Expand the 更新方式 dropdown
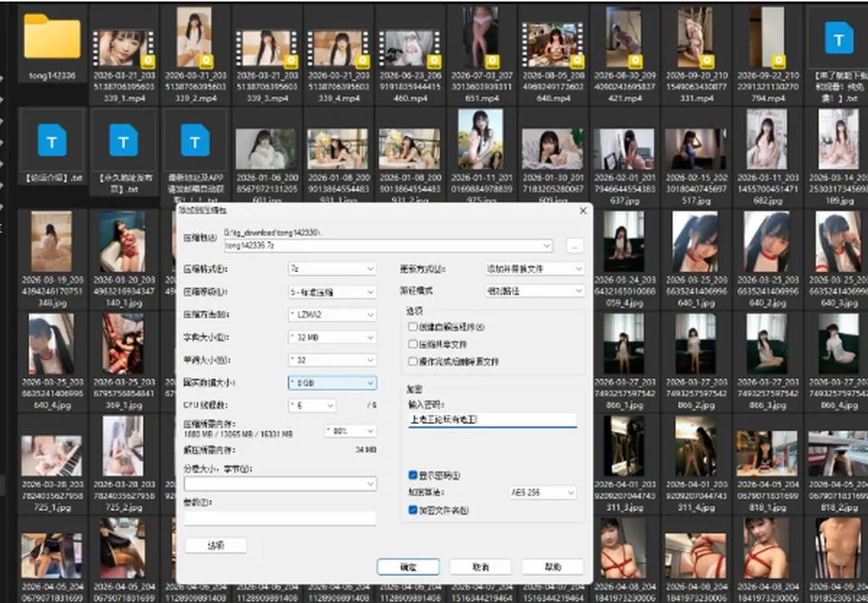The height and width of the screenshot is (603, 868). [x=534, y=269]
